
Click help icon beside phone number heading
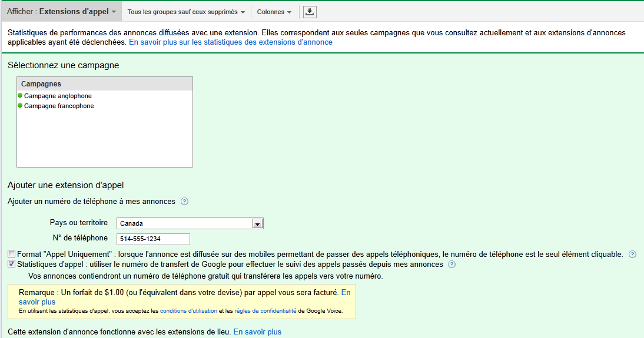pos(184,202)
